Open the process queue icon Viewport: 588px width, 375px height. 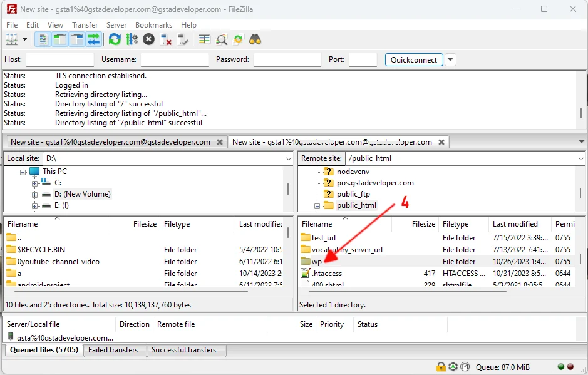(132, 39)
